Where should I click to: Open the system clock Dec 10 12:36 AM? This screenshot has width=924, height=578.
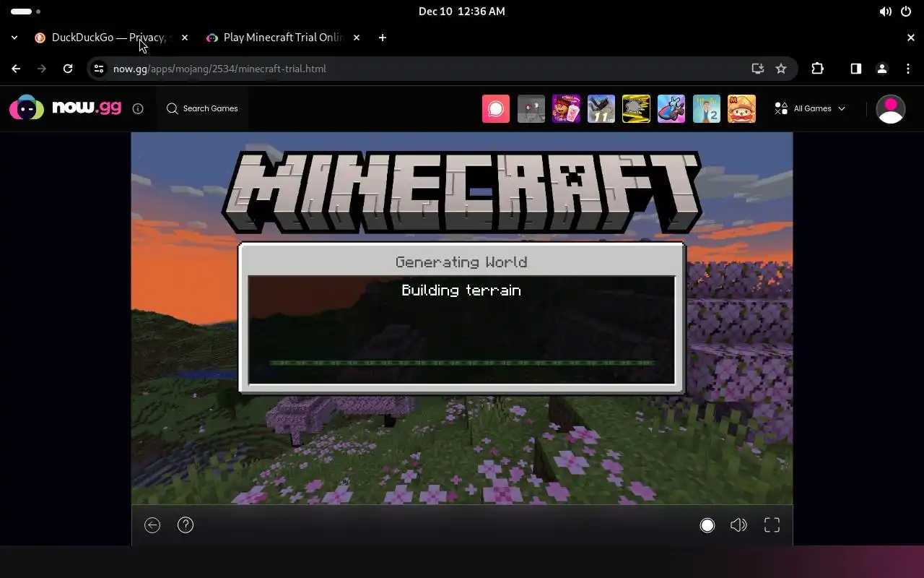pyautogui.click(x=462, y=12)
